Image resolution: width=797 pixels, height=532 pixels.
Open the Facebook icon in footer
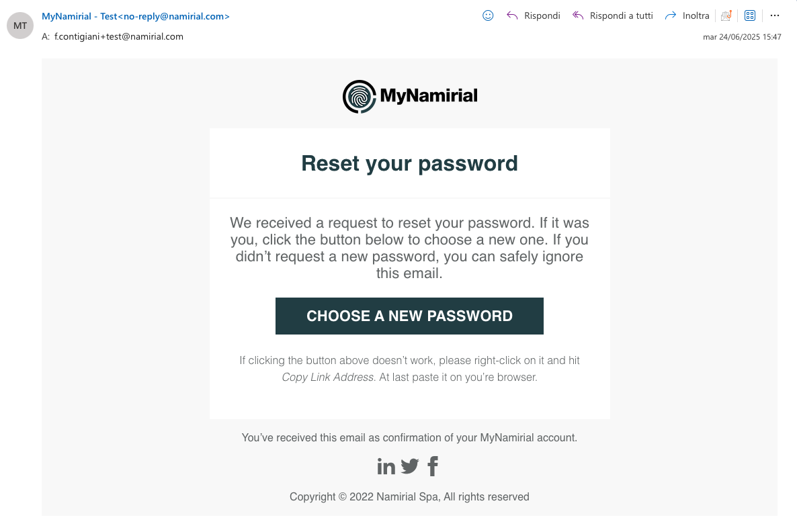pyautogui.click(x=433, y=466)
